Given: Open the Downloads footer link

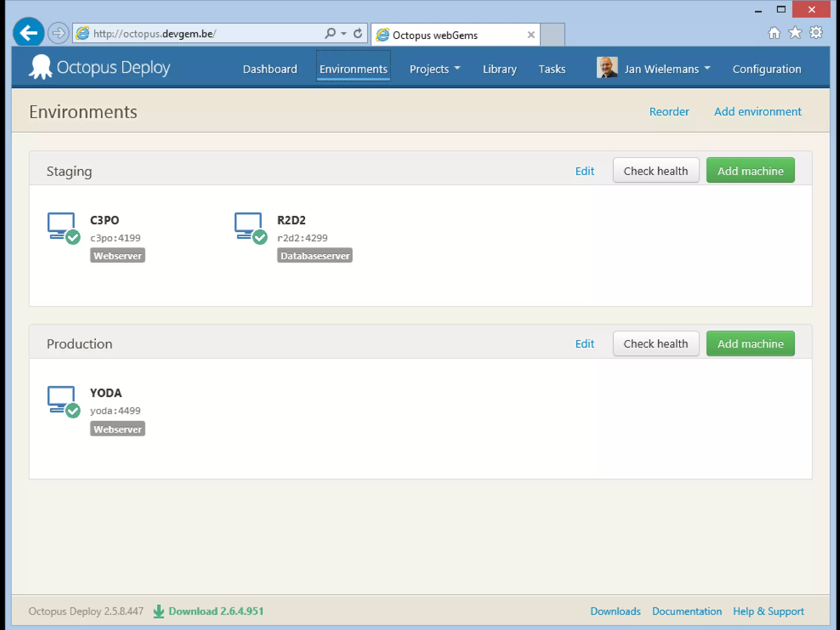Looking at the screenshot, I should (x=615, y=611).
